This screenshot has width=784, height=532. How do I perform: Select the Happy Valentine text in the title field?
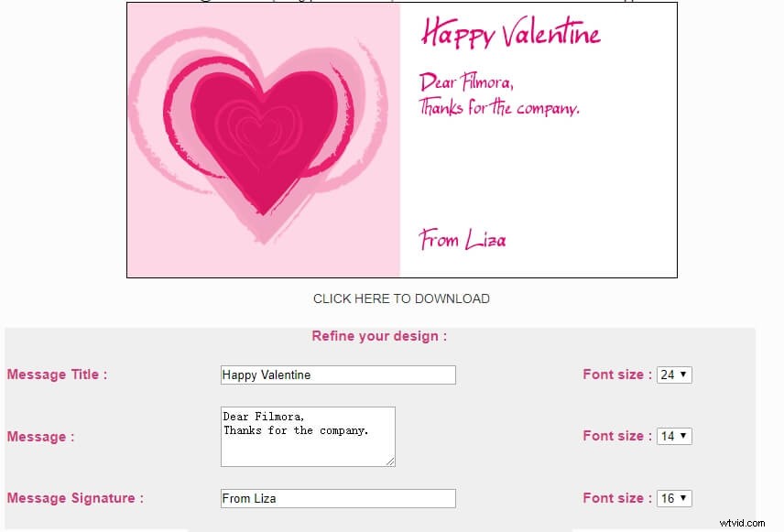[265, 375]
